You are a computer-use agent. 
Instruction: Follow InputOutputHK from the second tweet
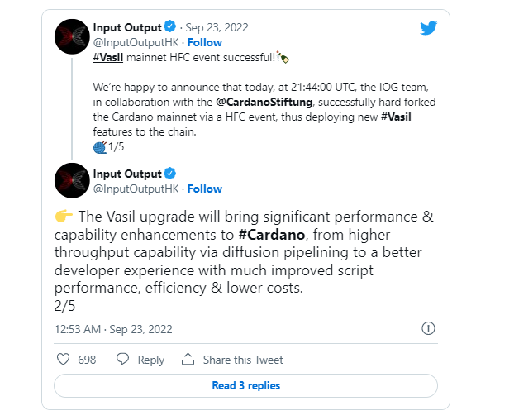coord(204,189)
